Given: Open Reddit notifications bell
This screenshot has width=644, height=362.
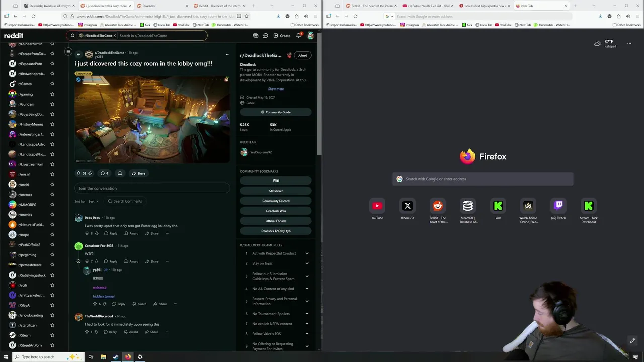Looking at the screenshot, I should (298, 36).
